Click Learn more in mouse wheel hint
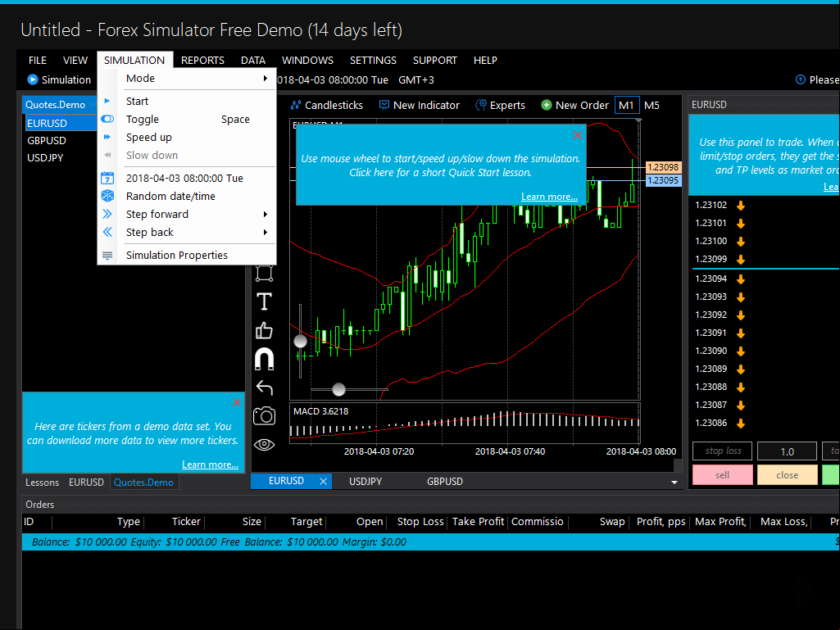 pos(549,197)
